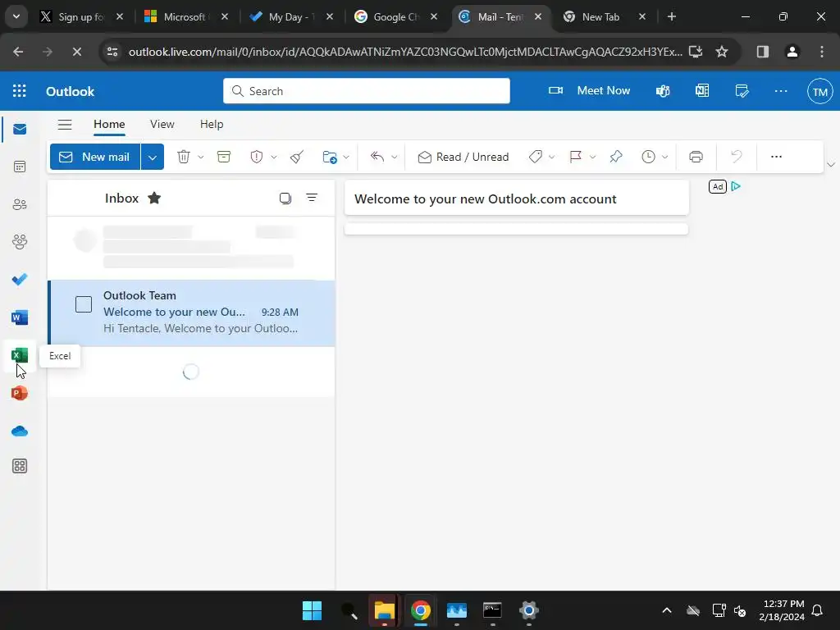Image resolution: width=840 pixels, height=630 pixels.
Task: Start a Meet Now video call
Action: [589, 91]
